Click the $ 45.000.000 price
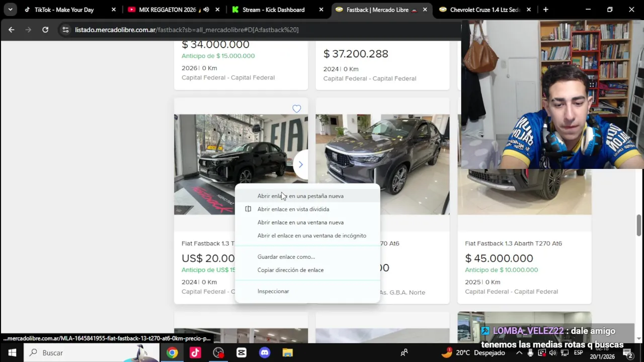The image size is (644, 362). click(499, 258)
